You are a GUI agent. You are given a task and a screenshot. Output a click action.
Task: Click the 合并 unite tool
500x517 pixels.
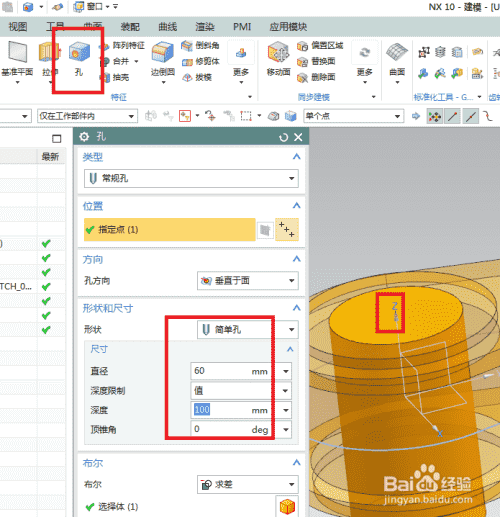(x=115, y=61)
